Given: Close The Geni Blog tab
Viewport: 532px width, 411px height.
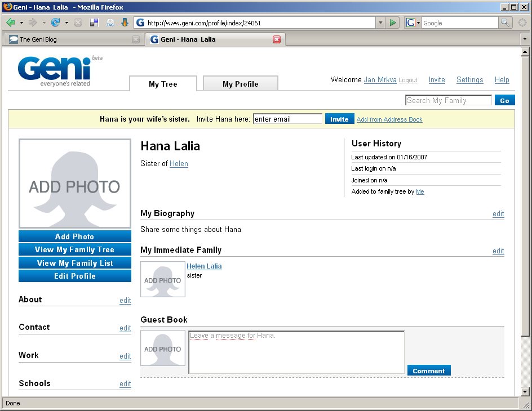Looking at the screenshot, I should [136, 39].
